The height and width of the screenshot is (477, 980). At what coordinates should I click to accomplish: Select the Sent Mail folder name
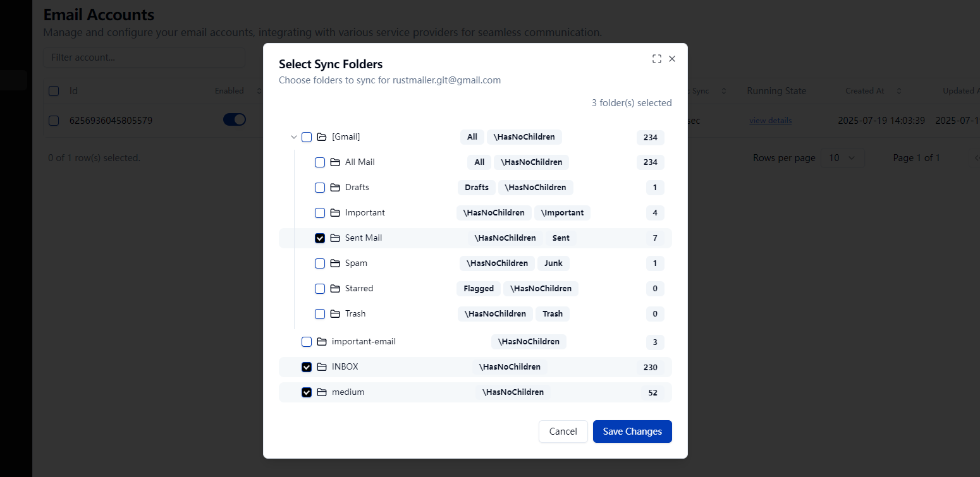(364, 238)
